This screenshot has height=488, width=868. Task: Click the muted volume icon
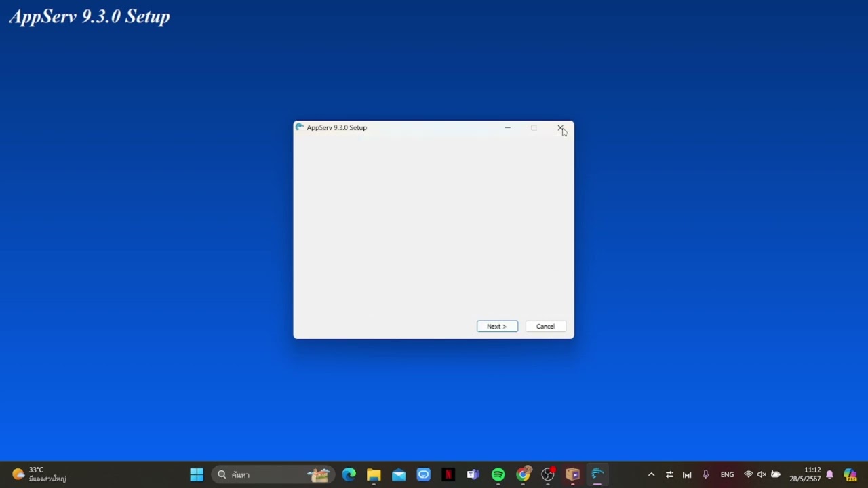tap(762, 474)
